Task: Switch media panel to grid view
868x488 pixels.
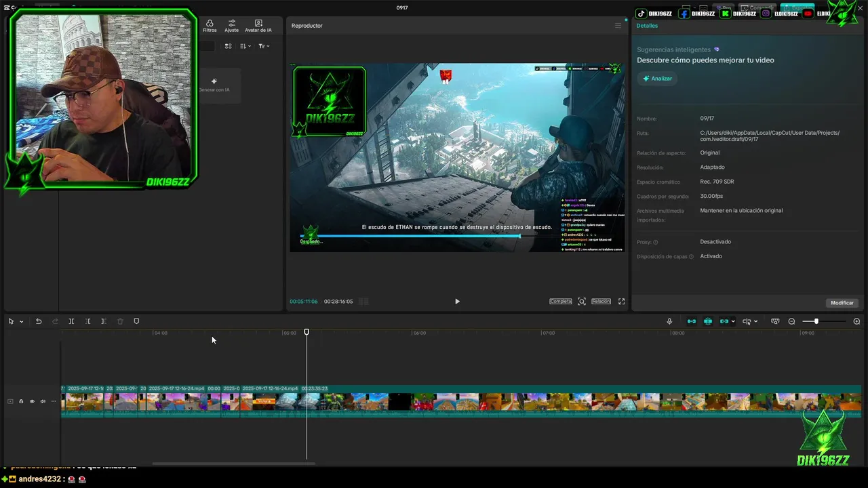Action: pyautogui.click(x=228, y=46)
